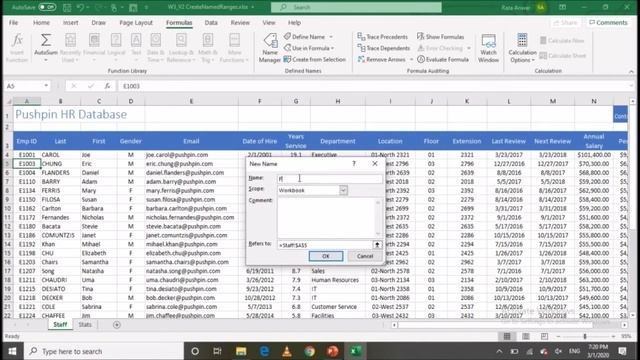The width and height of the screenshot is (640, 360).
Task: Switch to the Data tab
Action: 211,22
